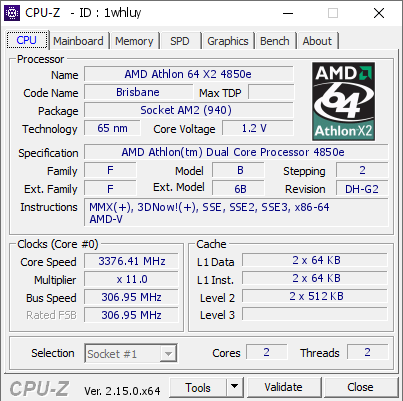Open the Mainboard tab
The image size is (403, 401).
[78, 41]
